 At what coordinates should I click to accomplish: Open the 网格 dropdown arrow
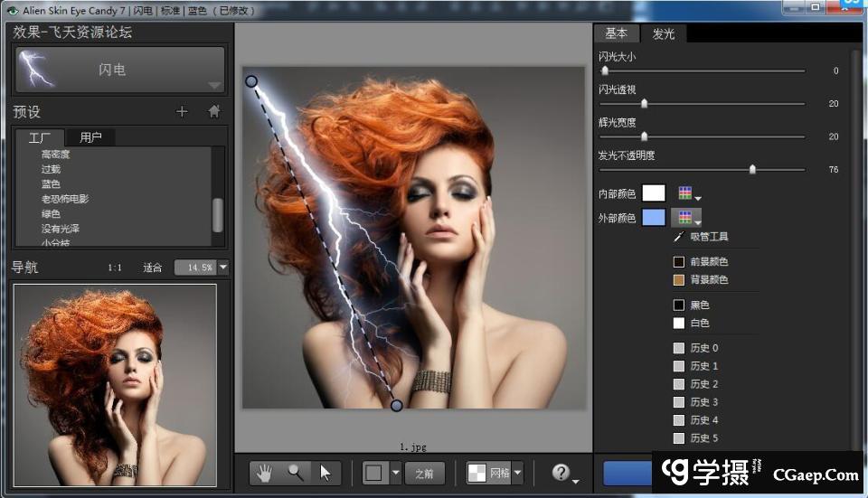[x=518, y=473]
